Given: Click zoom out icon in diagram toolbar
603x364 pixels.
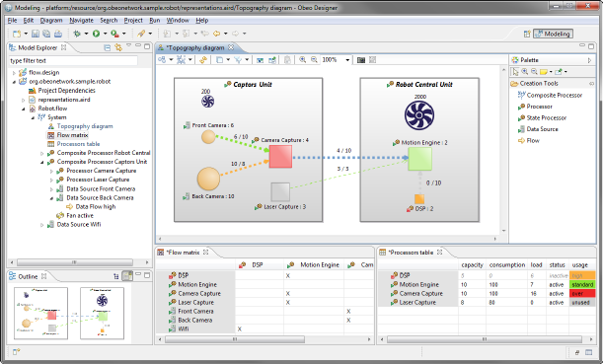Looking at the screenshot, I should pyautogui.click(x=314, y=59).
